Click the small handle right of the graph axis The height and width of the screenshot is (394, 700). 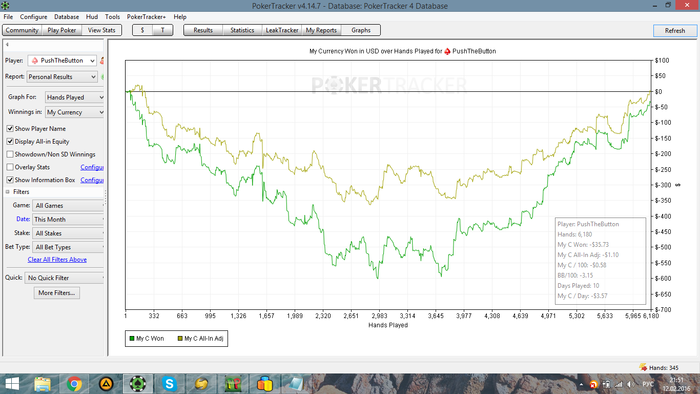(678, 185)
